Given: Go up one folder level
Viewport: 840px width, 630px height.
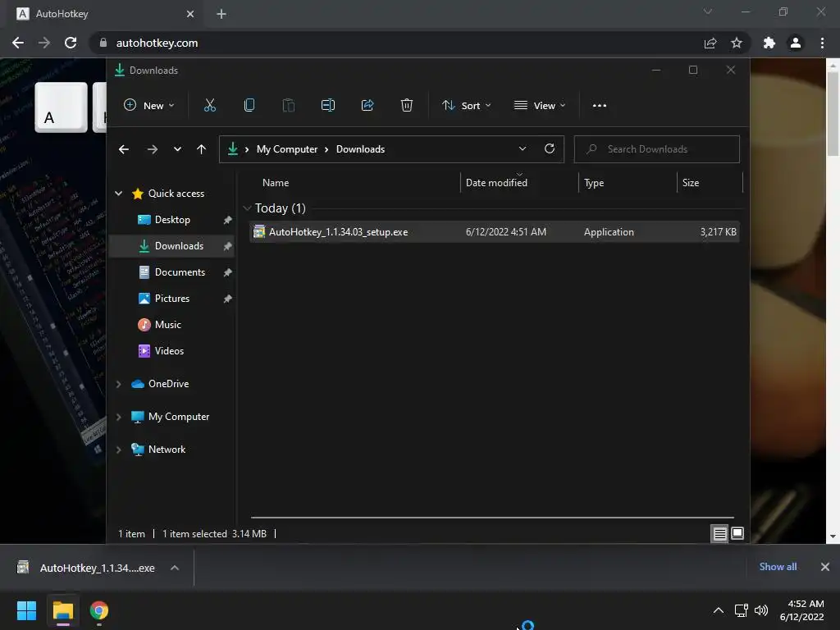Looking at the screenshot, I should 202,149.
